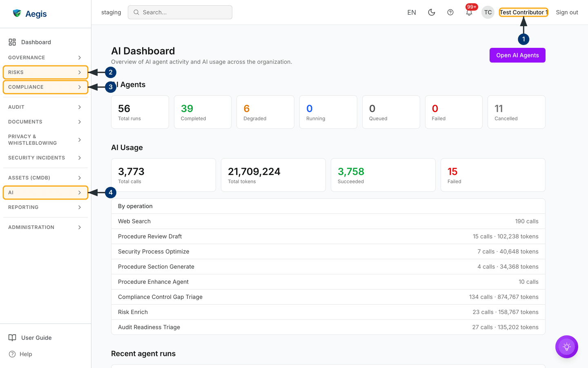Expand the Governance section chevron
The height and width of the screenshot is (368, 588).
click(x=80, y=58)
